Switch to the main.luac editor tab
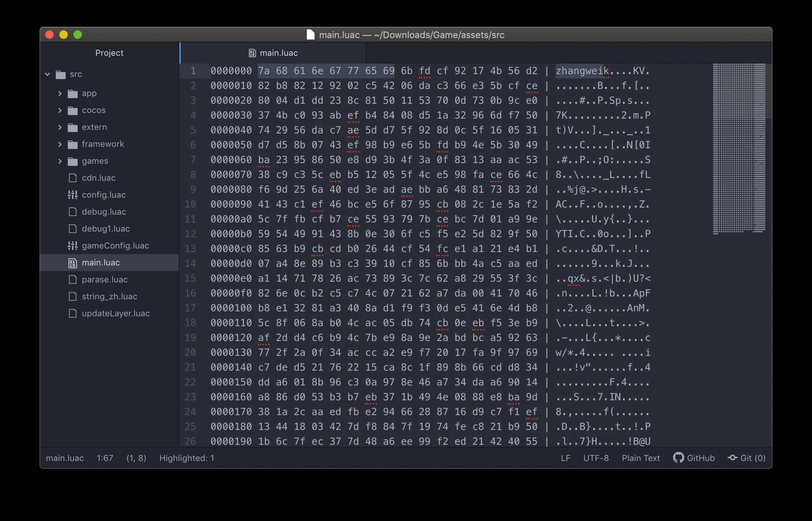812x521 pixels. (273, 53)
